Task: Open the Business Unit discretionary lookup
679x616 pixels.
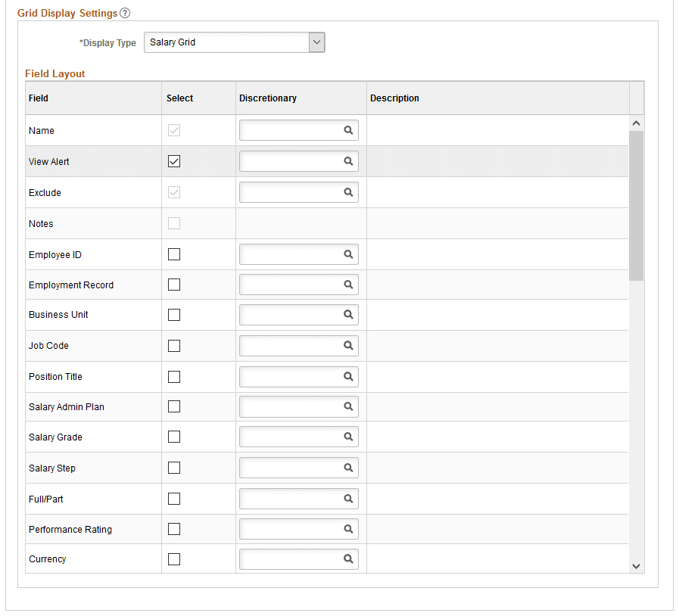Action: [348, 315]
